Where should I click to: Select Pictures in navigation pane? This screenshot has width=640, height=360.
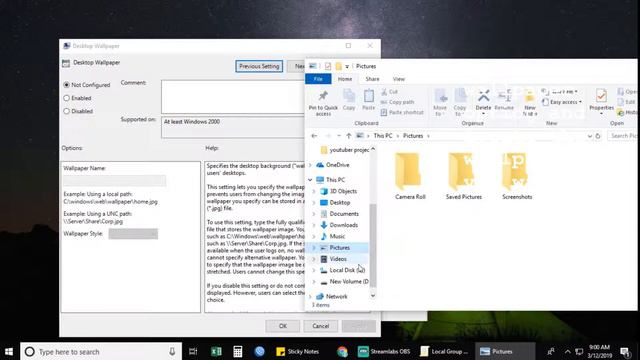[340, 248]
